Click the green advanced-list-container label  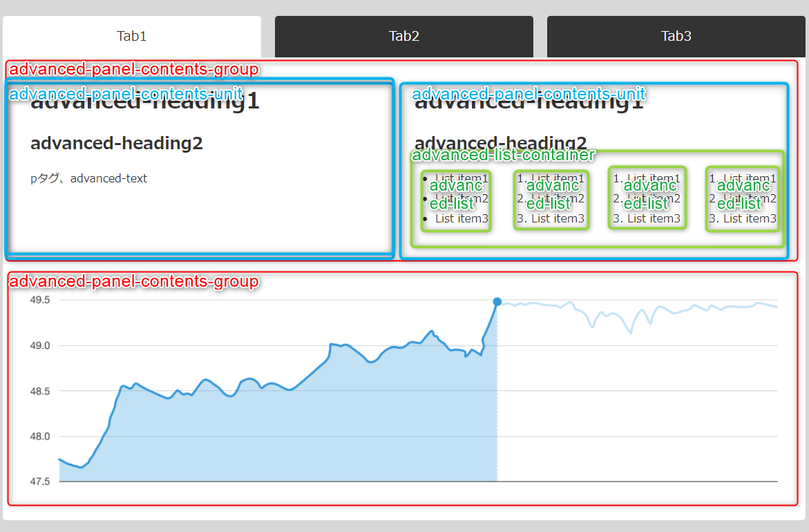[503, 155]
